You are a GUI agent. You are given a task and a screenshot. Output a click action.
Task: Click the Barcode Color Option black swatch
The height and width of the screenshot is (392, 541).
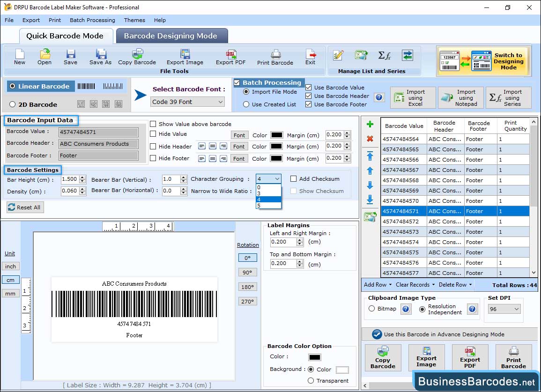click(x=315, y=357)
